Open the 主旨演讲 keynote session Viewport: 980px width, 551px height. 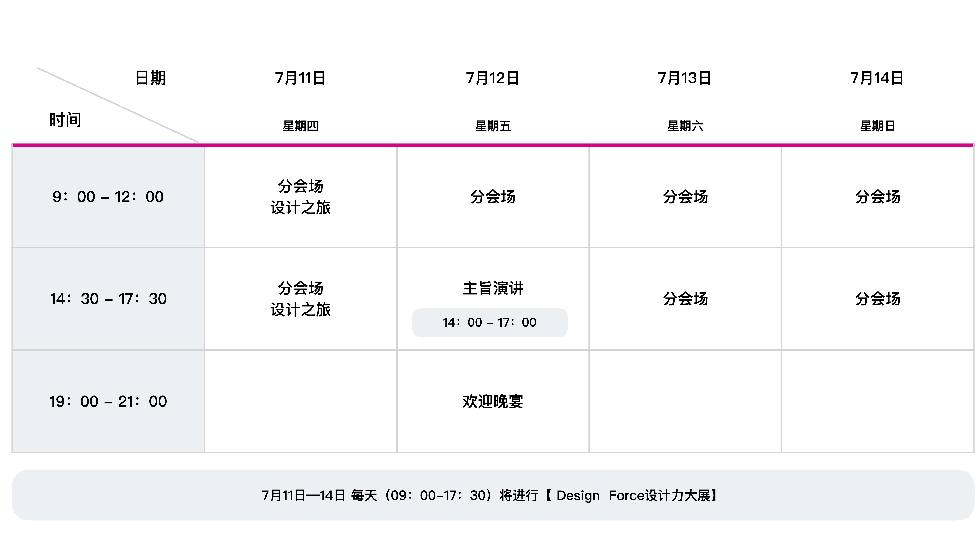point(493,288)
